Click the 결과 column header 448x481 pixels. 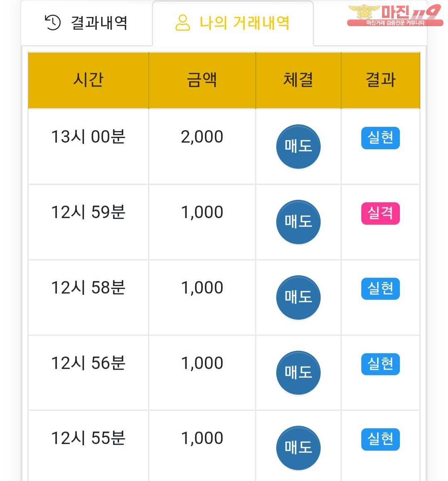tap(380, 80)
